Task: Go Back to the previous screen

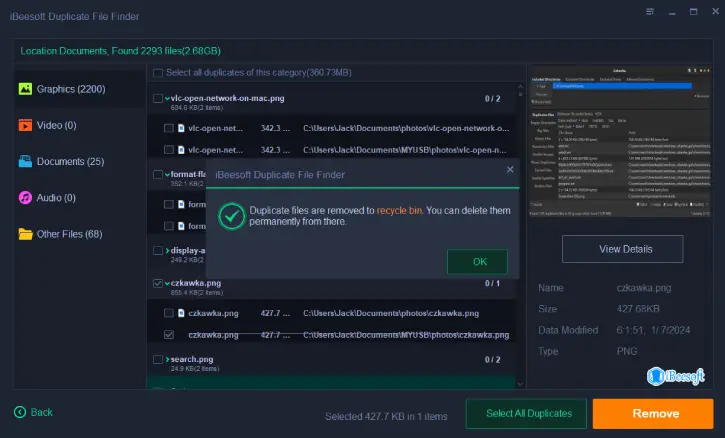Action: 33,412
